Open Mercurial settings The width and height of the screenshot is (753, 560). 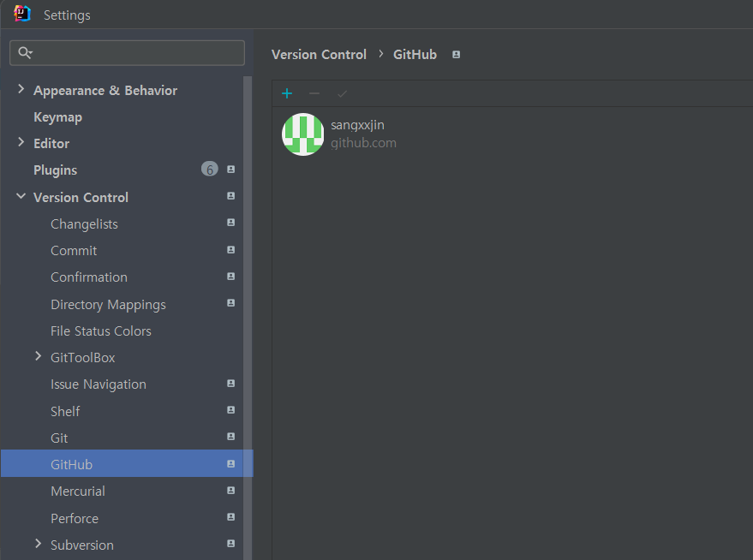tap(78, 491)
